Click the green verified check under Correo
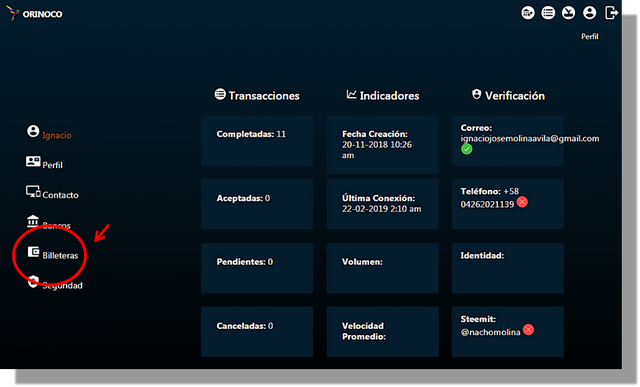This screenshot has width=640, height=387. (x=467, y=149)
